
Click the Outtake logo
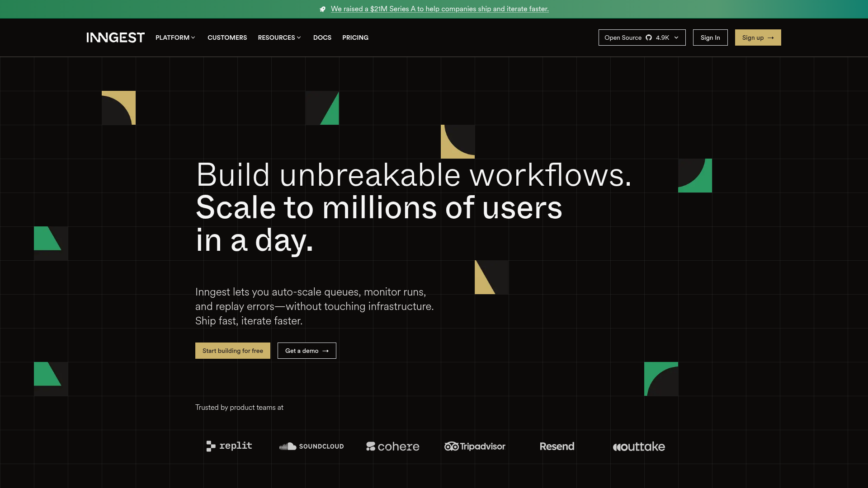tap(638, 446)
